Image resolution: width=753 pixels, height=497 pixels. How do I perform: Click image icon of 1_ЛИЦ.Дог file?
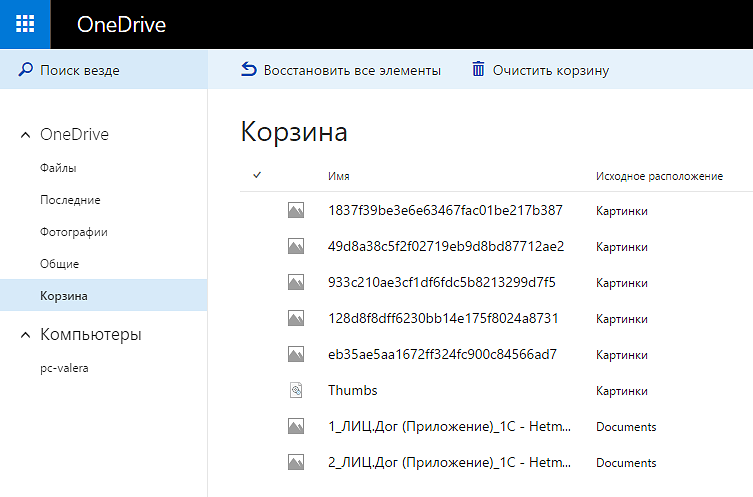point(296,426)
